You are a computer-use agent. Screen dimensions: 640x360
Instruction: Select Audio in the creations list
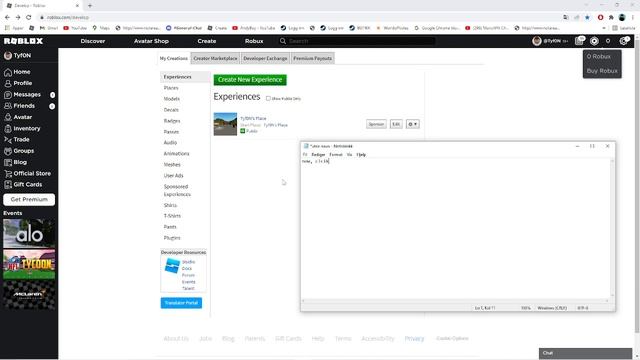170,142
